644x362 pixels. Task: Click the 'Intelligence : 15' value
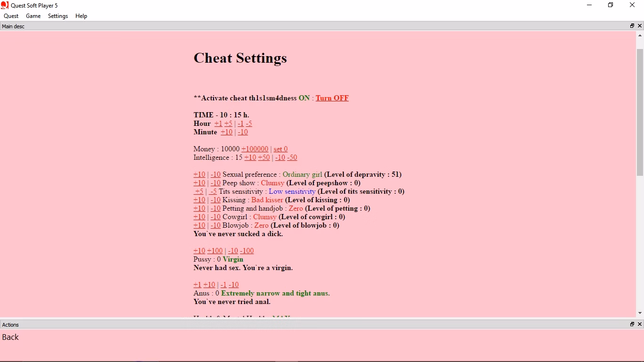218,157
